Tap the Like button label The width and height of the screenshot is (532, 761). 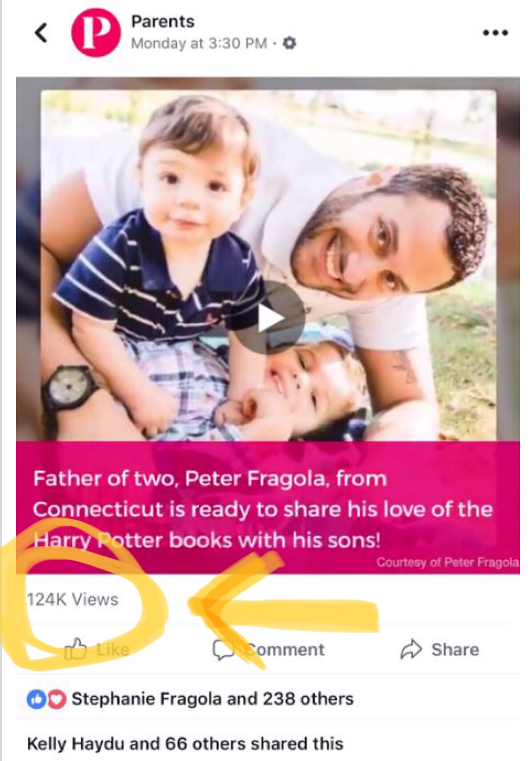[x=113, y=650]
